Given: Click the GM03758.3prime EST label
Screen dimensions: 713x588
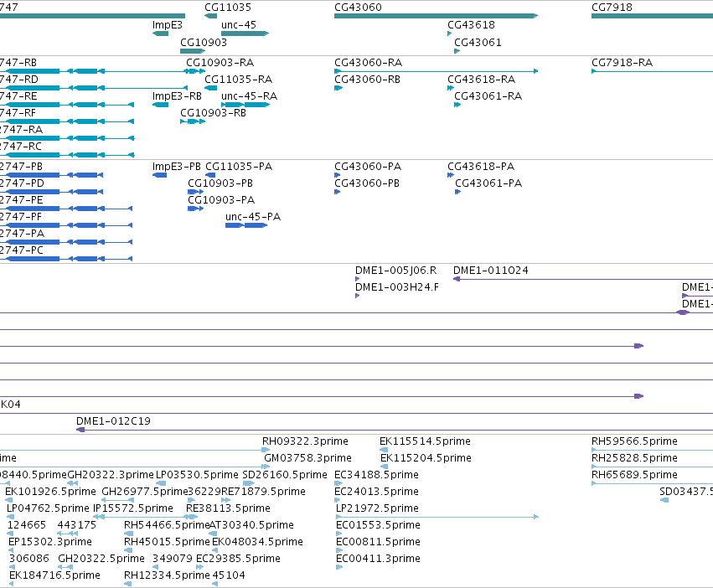Looking at the screenshot, I should click(307, 458).
